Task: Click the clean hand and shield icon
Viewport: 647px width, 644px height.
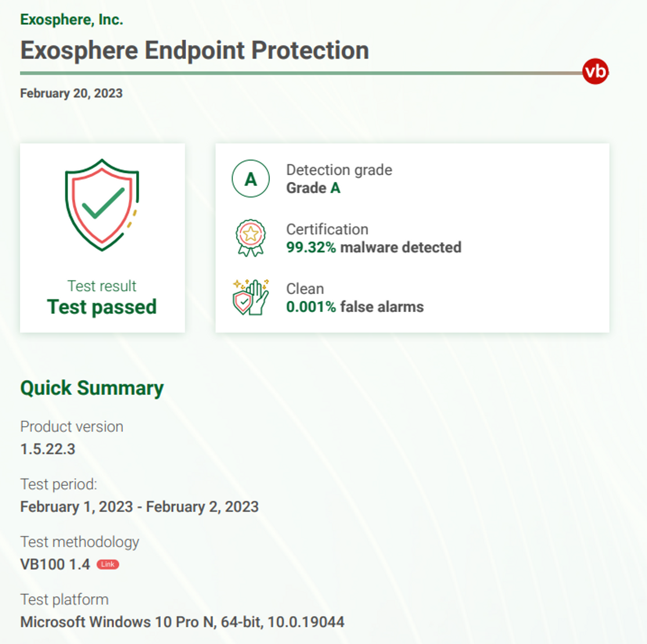Action: tap(251, 297)
